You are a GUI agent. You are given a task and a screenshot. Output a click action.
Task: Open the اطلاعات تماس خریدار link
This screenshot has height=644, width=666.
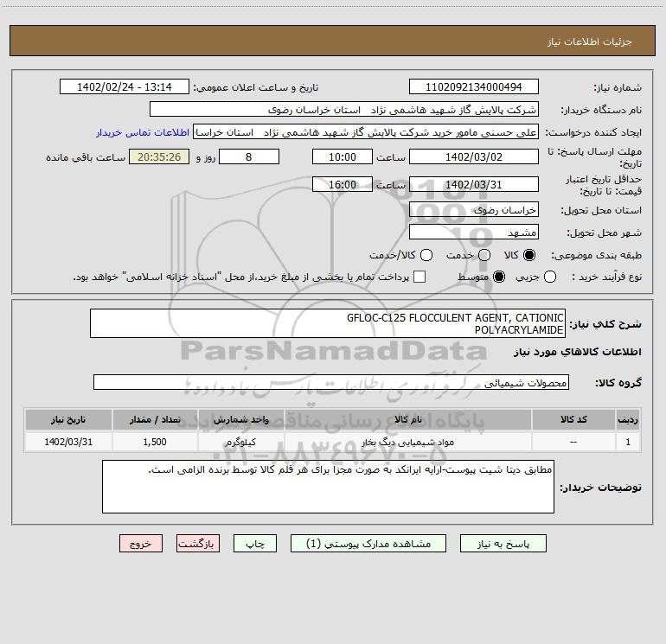143,132
